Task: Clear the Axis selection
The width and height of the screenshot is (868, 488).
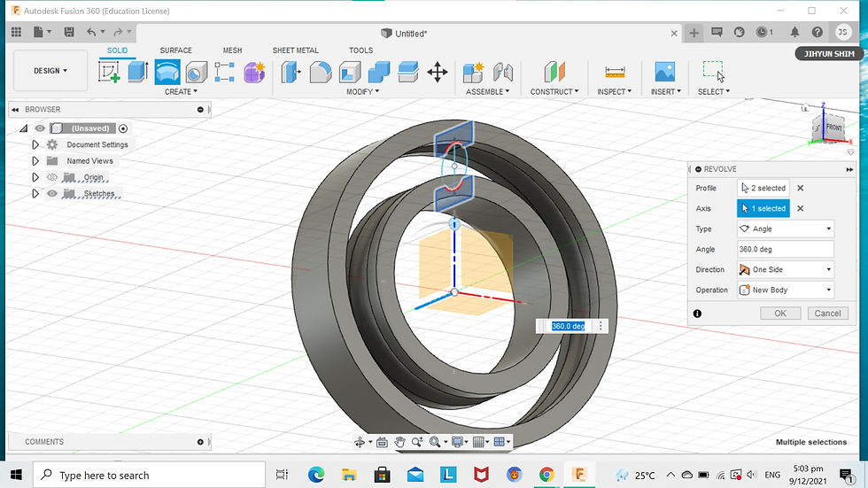Action: pyautogui.click(x=800, y=209)
